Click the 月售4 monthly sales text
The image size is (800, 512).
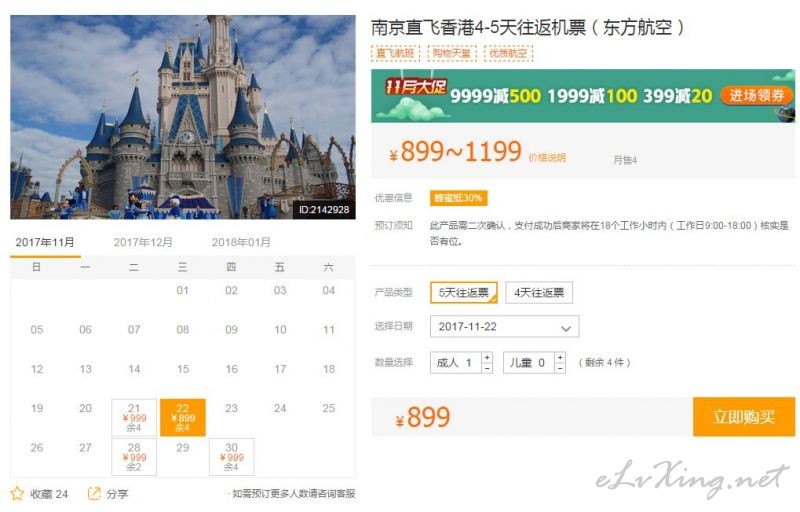625,160
